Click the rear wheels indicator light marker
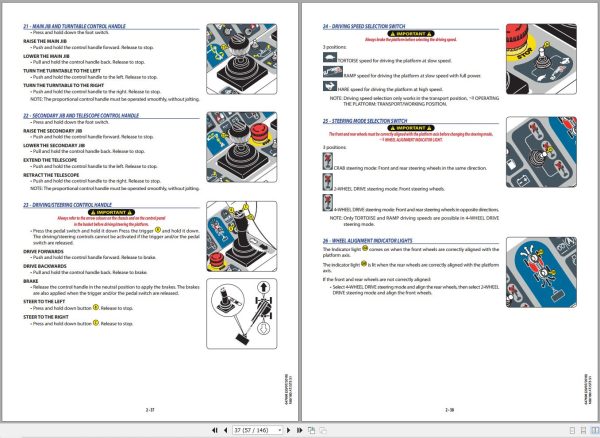The height and width of the screenshot is (438, 600). (x=364, y=264)
